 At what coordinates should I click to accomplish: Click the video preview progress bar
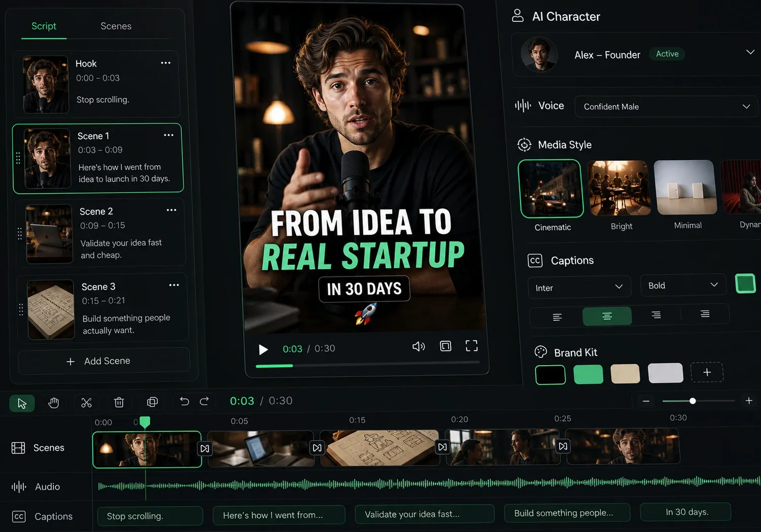coord(367,364)
